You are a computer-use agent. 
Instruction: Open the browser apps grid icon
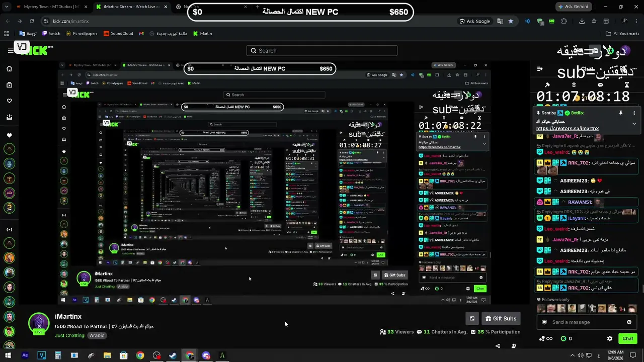pyautogui.click(x=7, y=34)
